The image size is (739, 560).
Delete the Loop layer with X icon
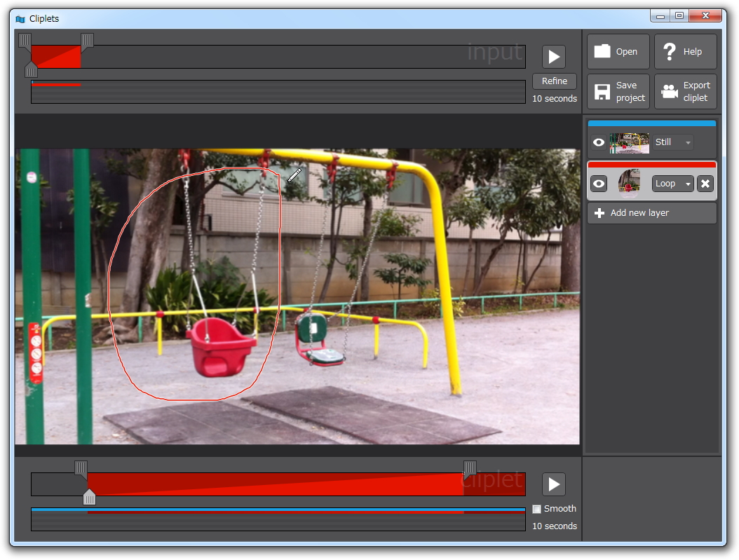705,184
